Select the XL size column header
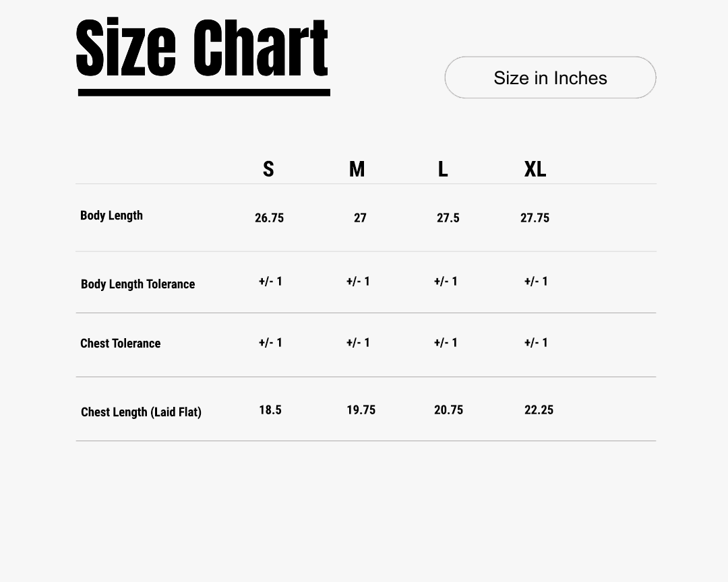The image size is (728, 582). pos(535,169)
